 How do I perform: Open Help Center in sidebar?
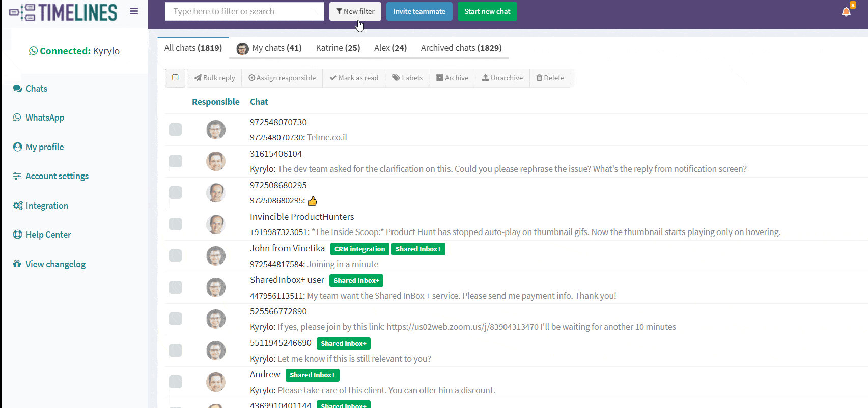point(48,235)
